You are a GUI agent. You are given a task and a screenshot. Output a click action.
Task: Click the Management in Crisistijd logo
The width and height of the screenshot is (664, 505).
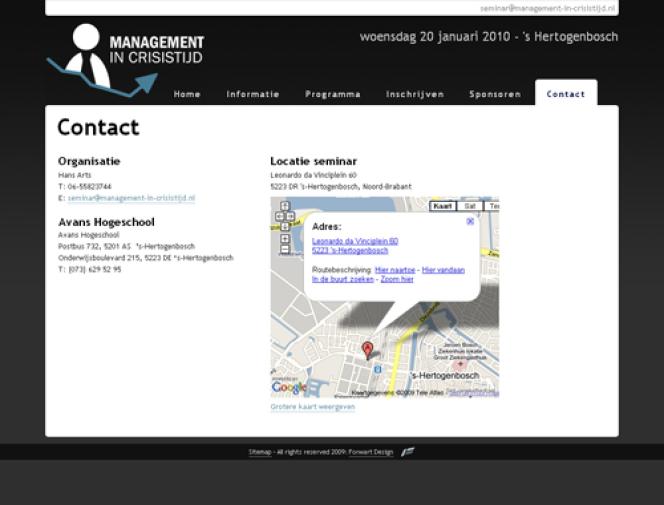point(125,59)
